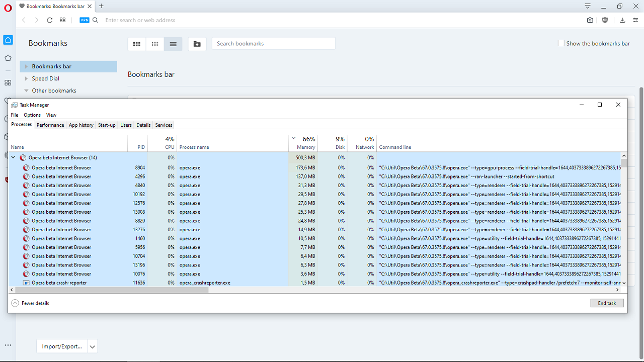The image size is (644, 362).
Task: Switch bookmarks to small grid view
Action: 155,44
